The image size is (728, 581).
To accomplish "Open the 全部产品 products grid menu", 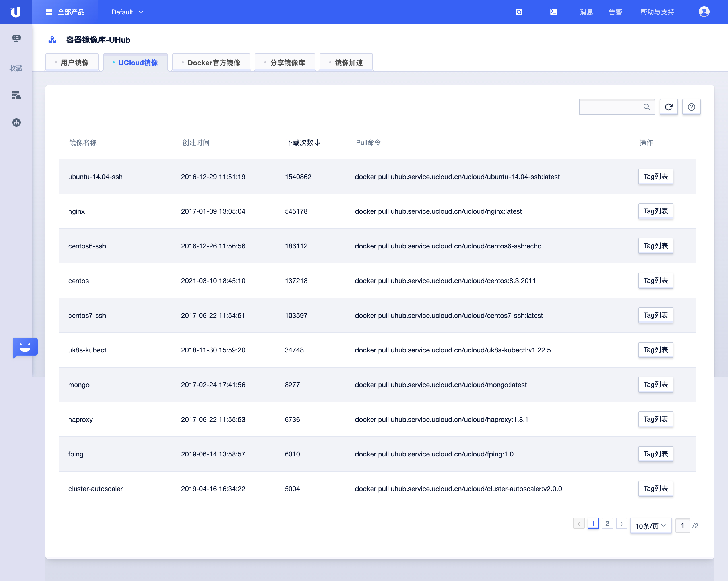I will pos(65,12).
